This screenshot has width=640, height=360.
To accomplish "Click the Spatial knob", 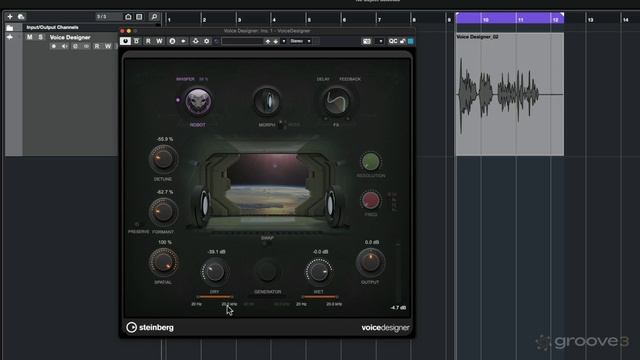I will click(163, 262).
